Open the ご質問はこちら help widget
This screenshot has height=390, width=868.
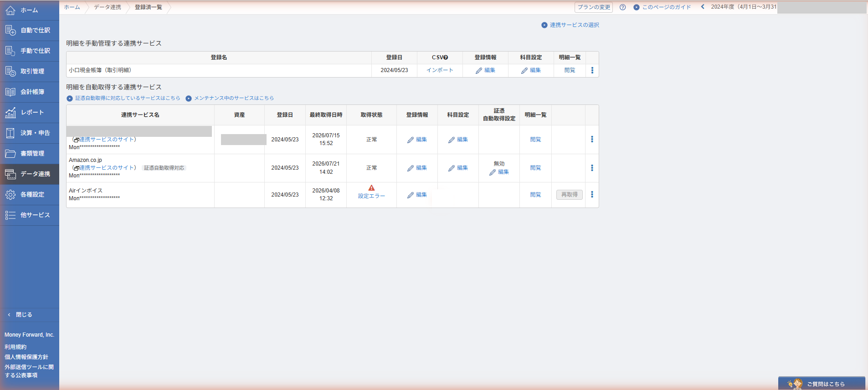pos(822,384)
